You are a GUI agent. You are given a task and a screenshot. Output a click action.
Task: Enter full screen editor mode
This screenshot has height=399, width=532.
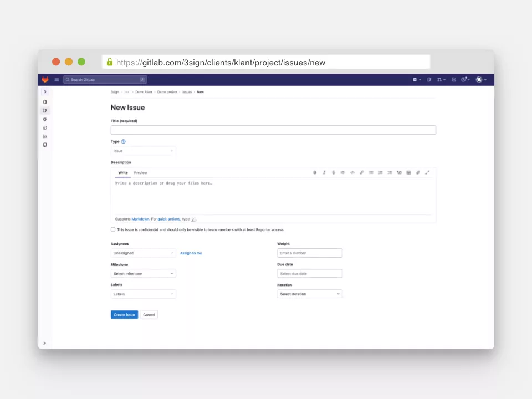click(x=427, y=173)
